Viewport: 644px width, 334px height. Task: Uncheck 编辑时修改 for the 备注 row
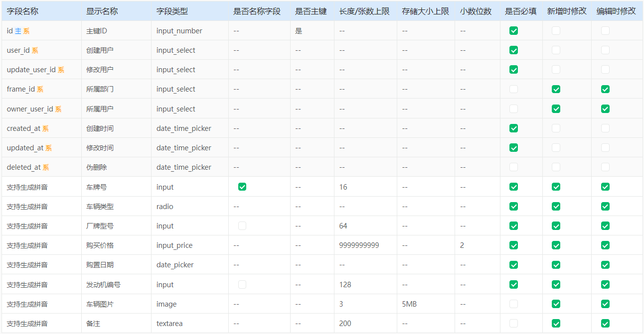point(605,324)
